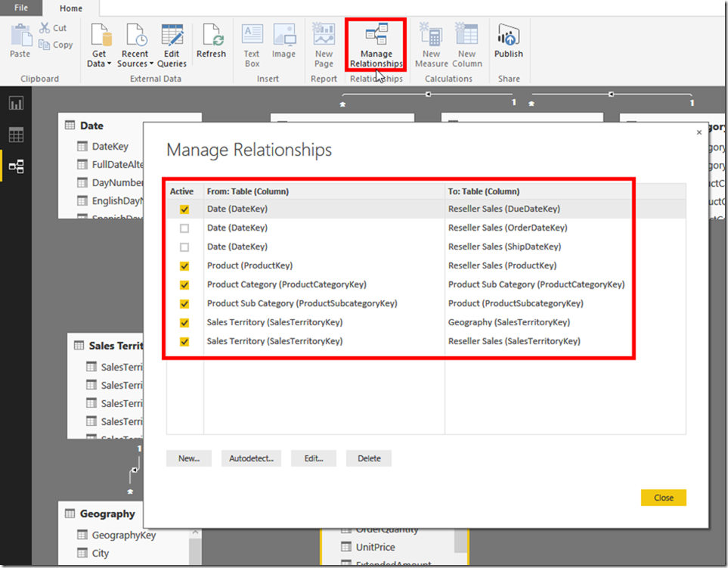Screen dimensions: 728x568
Task: Uncheck Active for Date to DueDateKey relationship
Action: coord(184,210)
